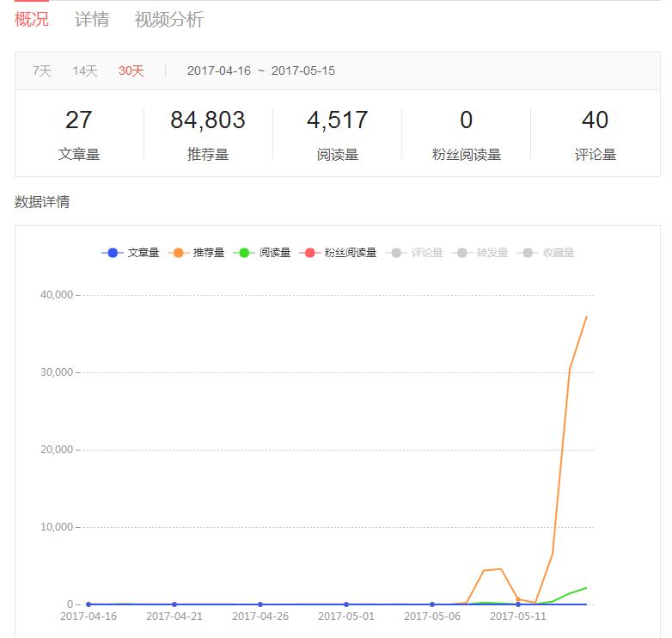Click the gray 转发量 legend marker
672x638 pixels.
pos(462,253)
